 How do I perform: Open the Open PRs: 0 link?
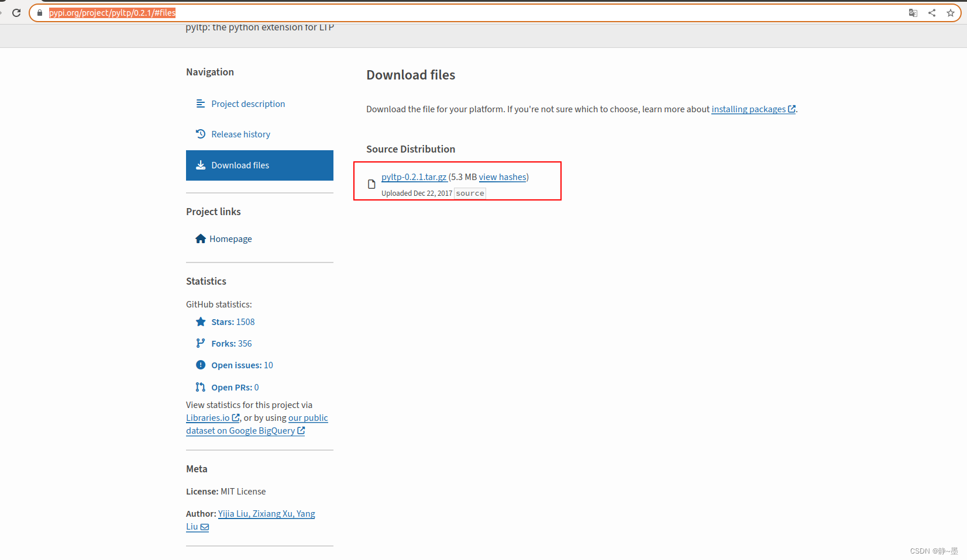pos(235,388)
